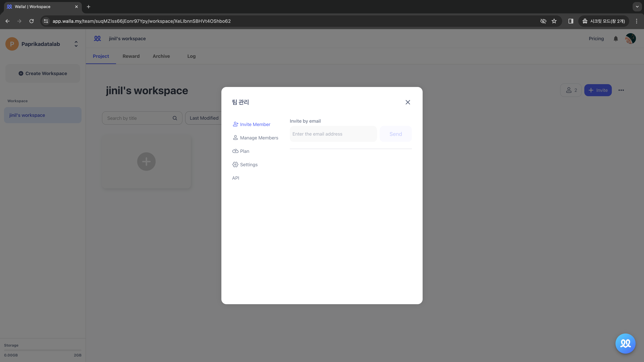This screenshot has width=644, height=362.
Task: Open the Last Modified sort dropdown
Action: pyautogui.click(x=204, y=118)
